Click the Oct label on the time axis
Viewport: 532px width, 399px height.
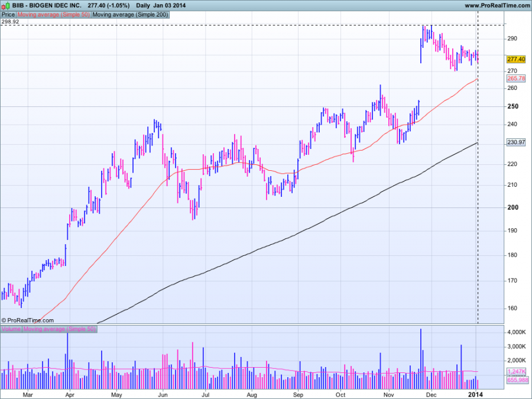[x=340, y=395]
